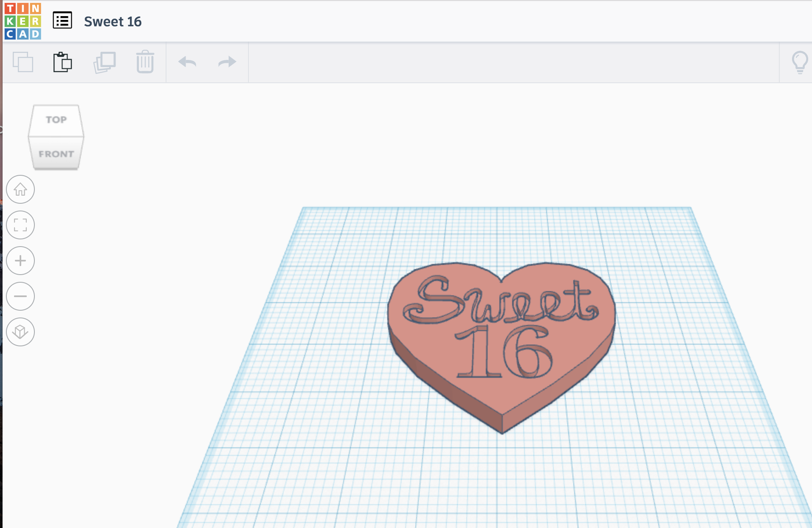Screen dimensions: 812x528
Task: Toggle the lightbulb show-all icon
Action: 800,62
